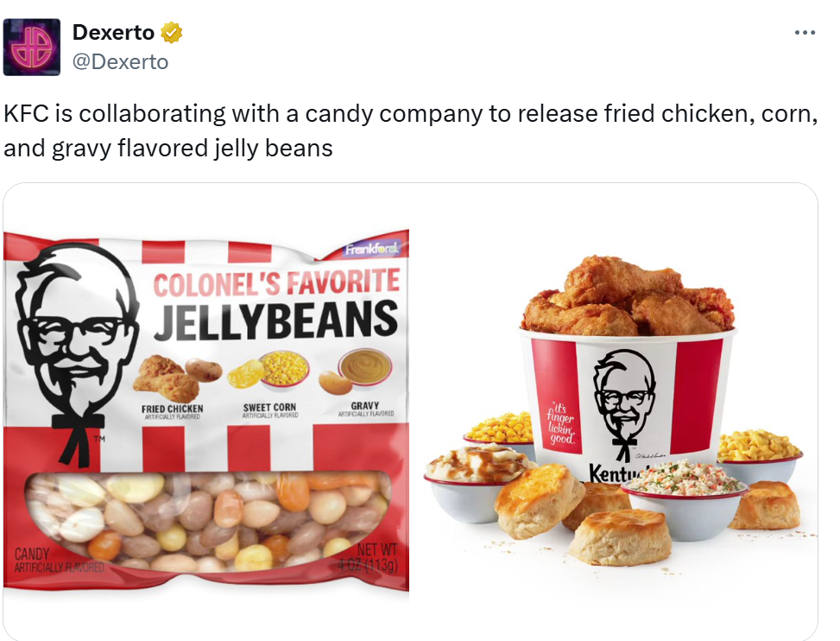The width and height of the screenshot is (840, 641).
Task: Click the COLONEL'S FAVORITE text
Action: (276, 283)
